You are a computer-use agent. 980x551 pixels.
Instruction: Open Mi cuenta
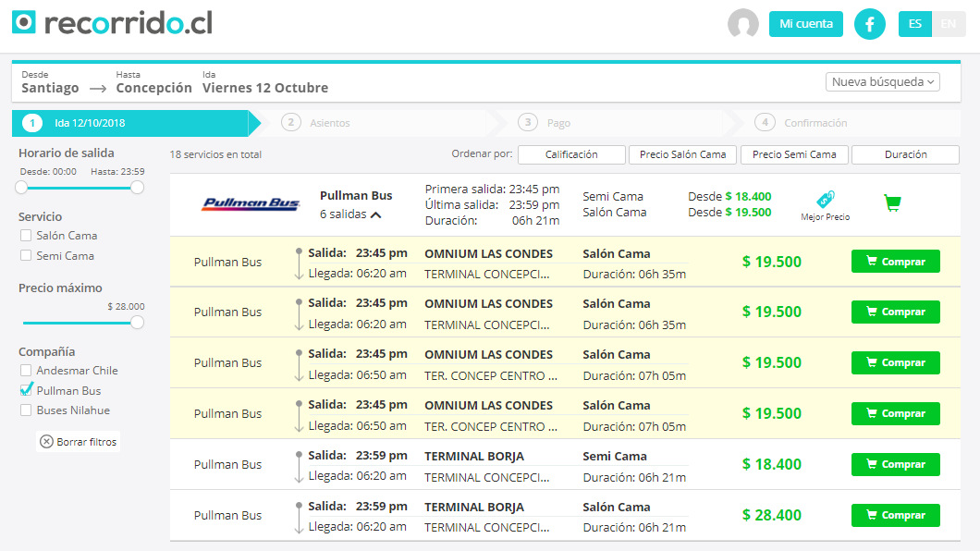(x=805, y=24)
